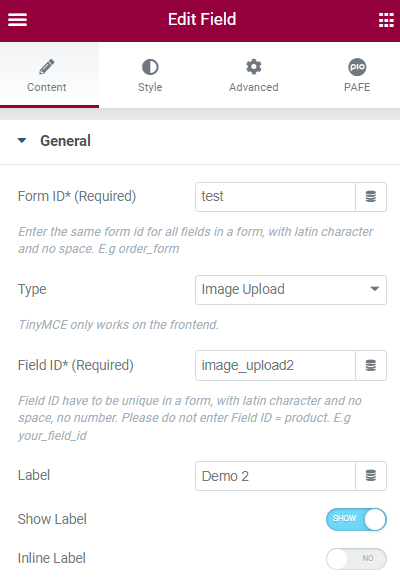This screenshot has width=400, height=578.
Task: Collapse the General section arrow
Action: tap(22, 140)
